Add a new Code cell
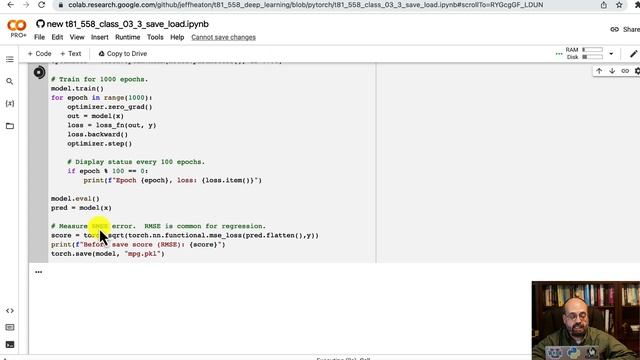640x360 pixels. pos(39,53)
